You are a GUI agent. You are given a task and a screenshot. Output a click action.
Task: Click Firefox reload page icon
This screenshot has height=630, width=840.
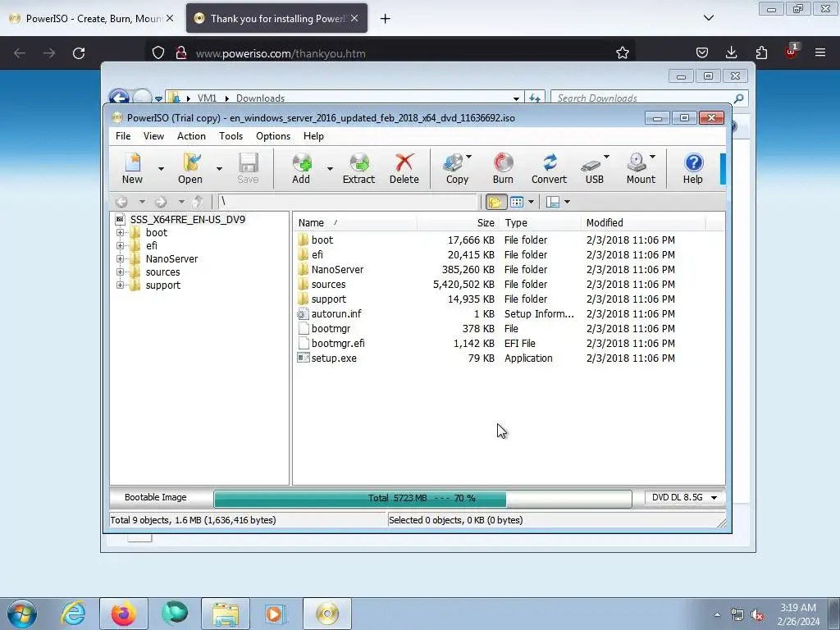coord(79,53)
